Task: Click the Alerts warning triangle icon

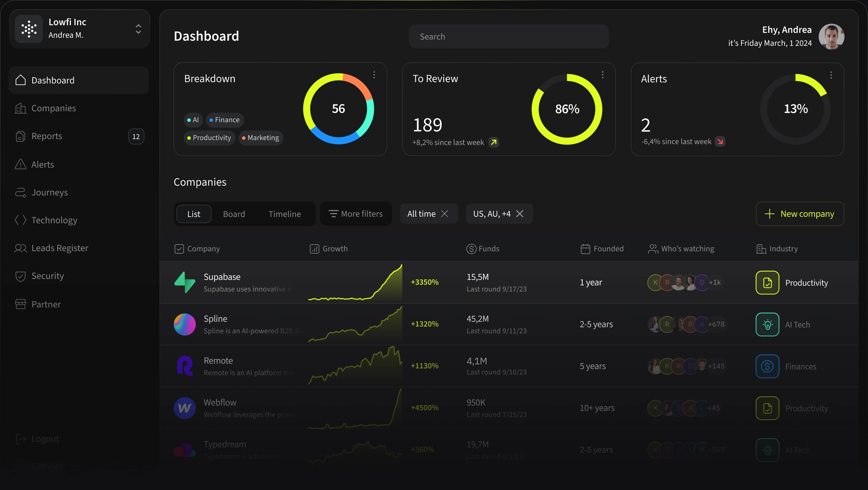Action: 20,164
